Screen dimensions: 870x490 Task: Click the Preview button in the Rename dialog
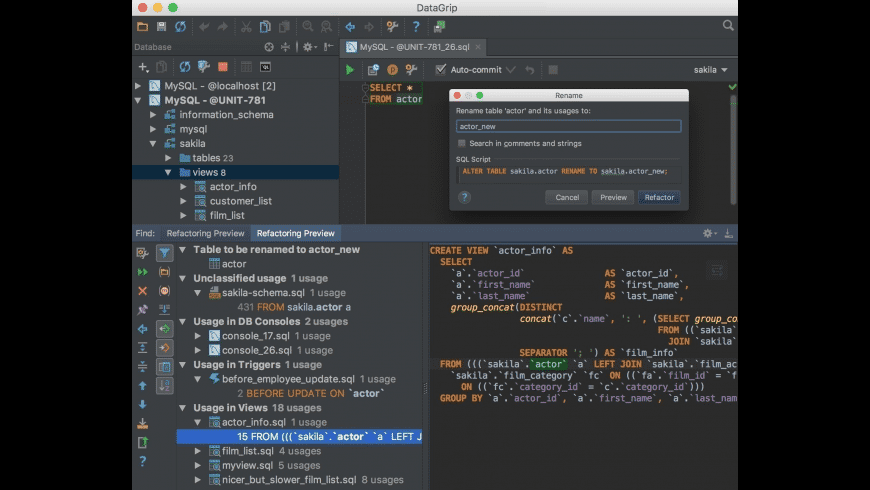click(613, 197)
